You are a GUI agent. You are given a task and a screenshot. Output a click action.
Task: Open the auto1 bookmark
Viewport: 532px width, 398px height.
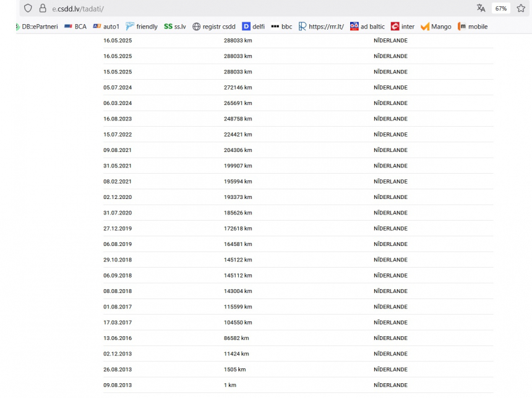point(106,27)
